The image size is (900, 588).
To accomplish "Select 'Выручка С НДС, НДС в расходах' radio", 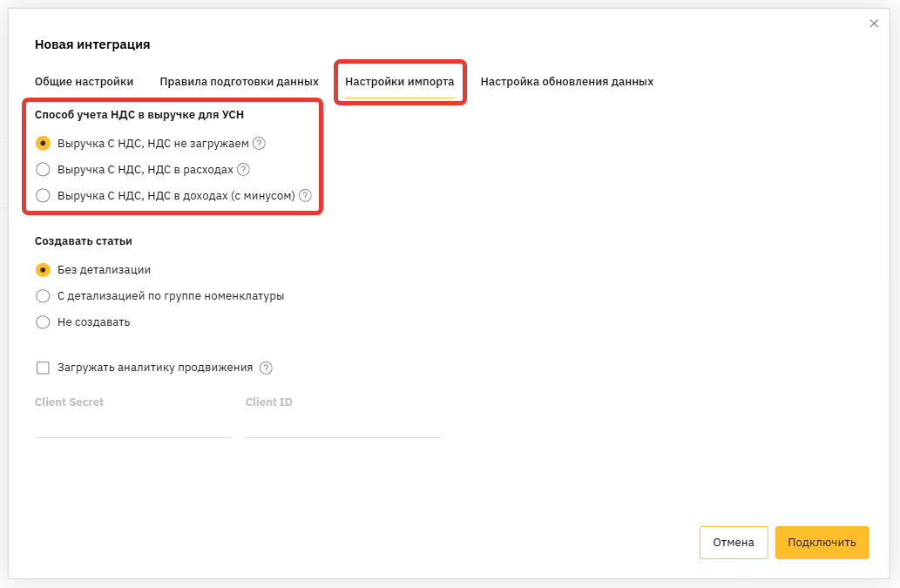I will point(43,169).
